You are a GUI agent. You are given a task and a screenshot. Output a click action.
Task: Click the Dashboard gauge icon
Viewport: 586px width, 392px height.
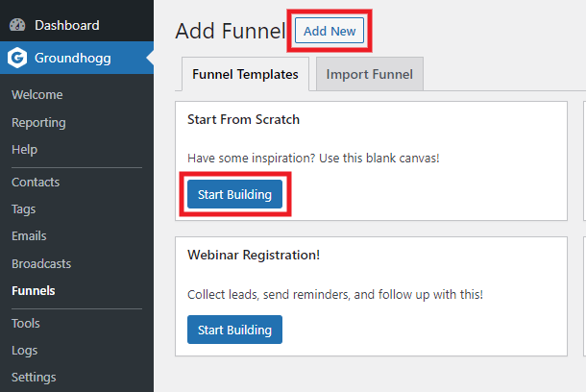pyautogui.click(x=17, y=25)
